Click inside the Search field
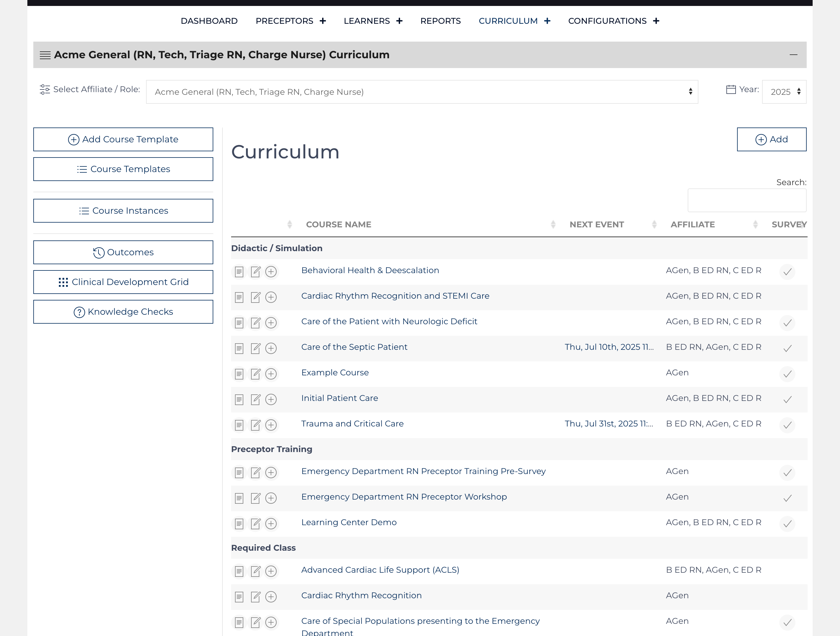This screenshot has height=636, width=840. 747,200
